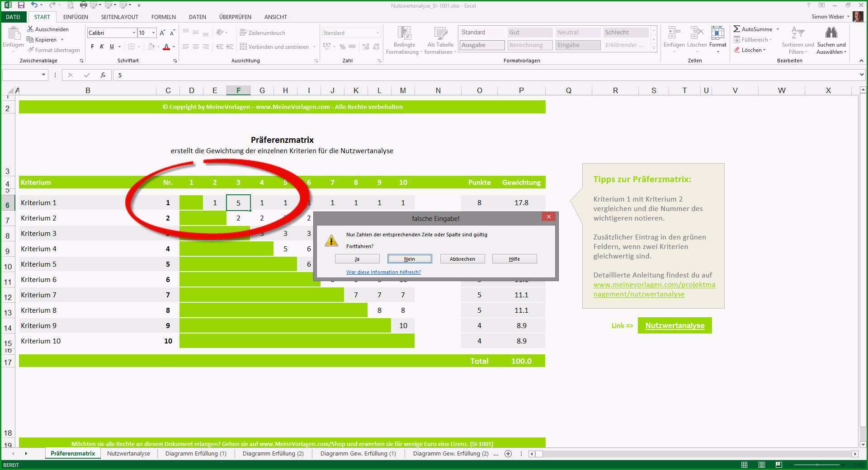This screenshot has width=868, height=470.
Task: Toggle center horizontal alignment
Action: (195, 47)
